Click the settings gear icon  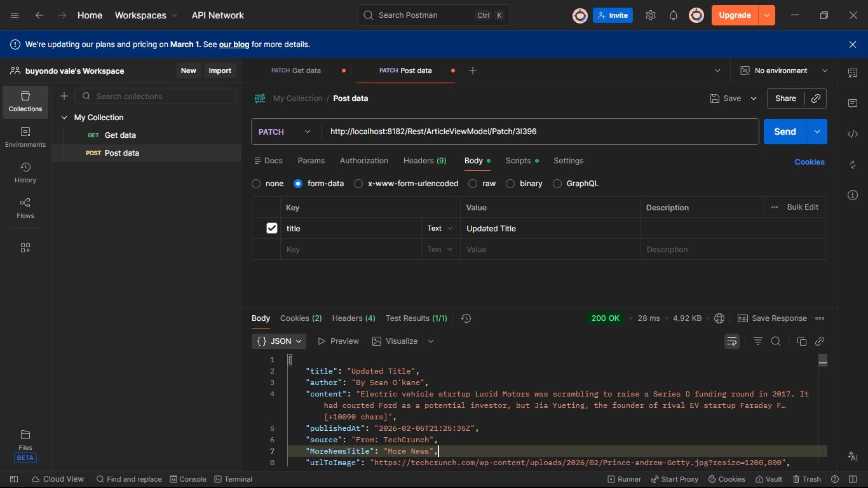(x=651, y=15)
